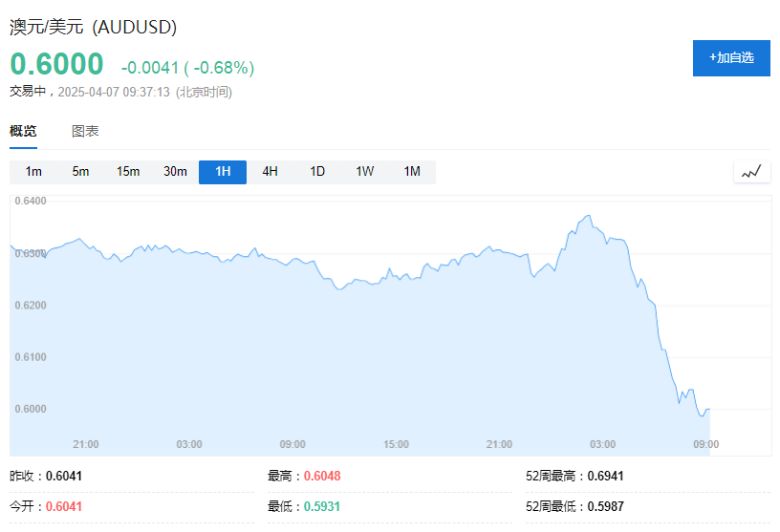Image resolution: width=780 pixels, height=532 pixels.
Task: Click the chart peak near 03:00
Action: [x=589, y=217]
